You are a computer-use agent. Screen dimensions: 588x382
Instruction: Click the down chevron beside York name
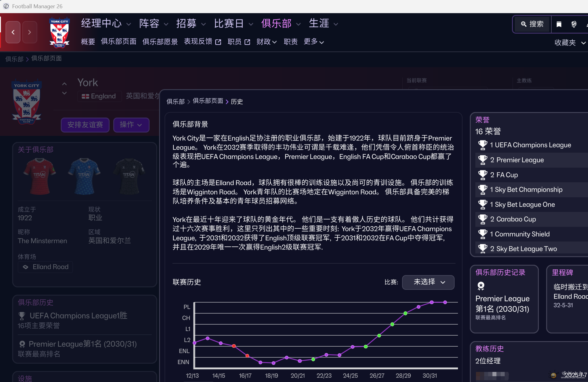(64, 93)
